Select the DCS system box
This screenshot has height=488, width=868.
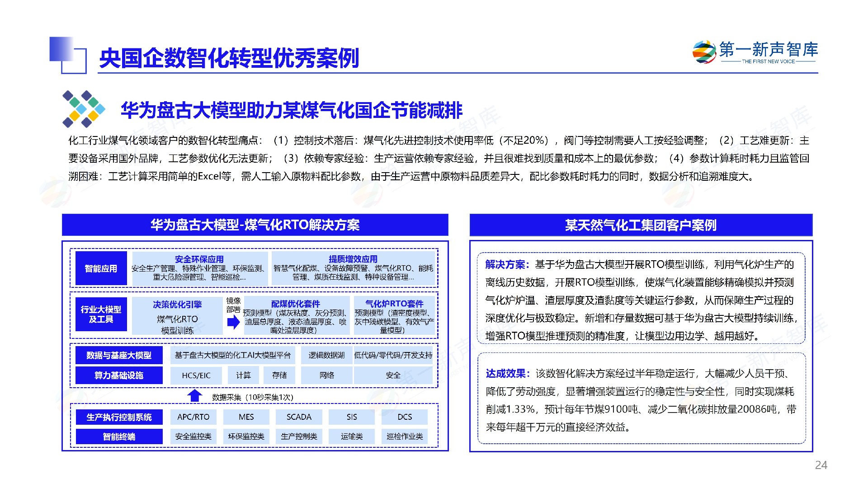pyautogui.click(x=405, y=417)
